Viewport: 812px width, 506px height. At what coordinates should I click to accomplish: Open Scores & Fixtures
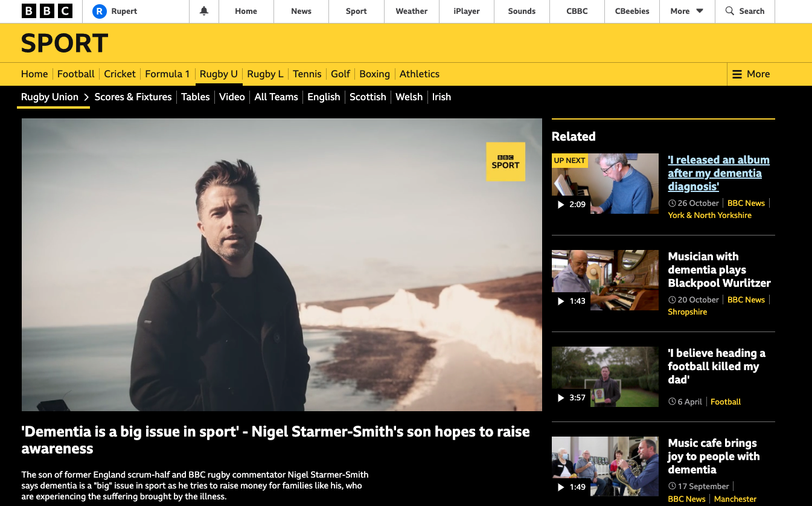pyautogui.click(x=133, y=97)
